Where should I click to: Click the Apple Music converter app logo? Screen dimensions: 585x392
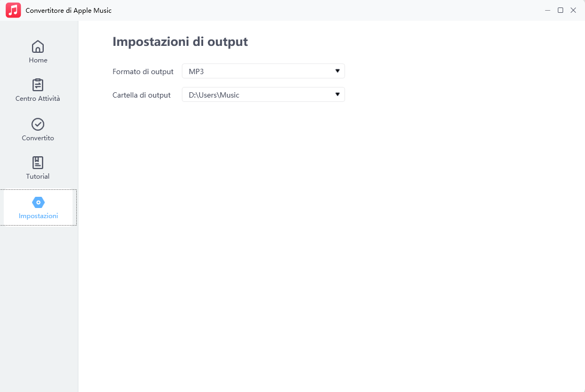tap(13, 10)
